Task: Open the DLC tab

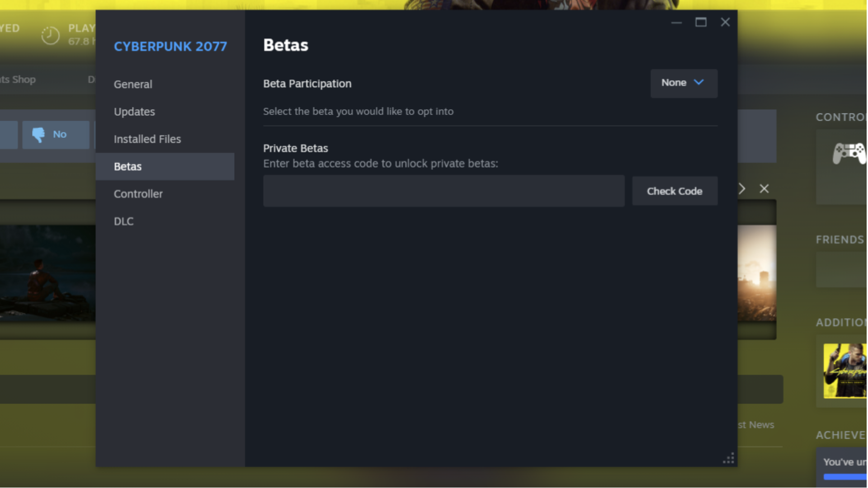Action: 124,221
